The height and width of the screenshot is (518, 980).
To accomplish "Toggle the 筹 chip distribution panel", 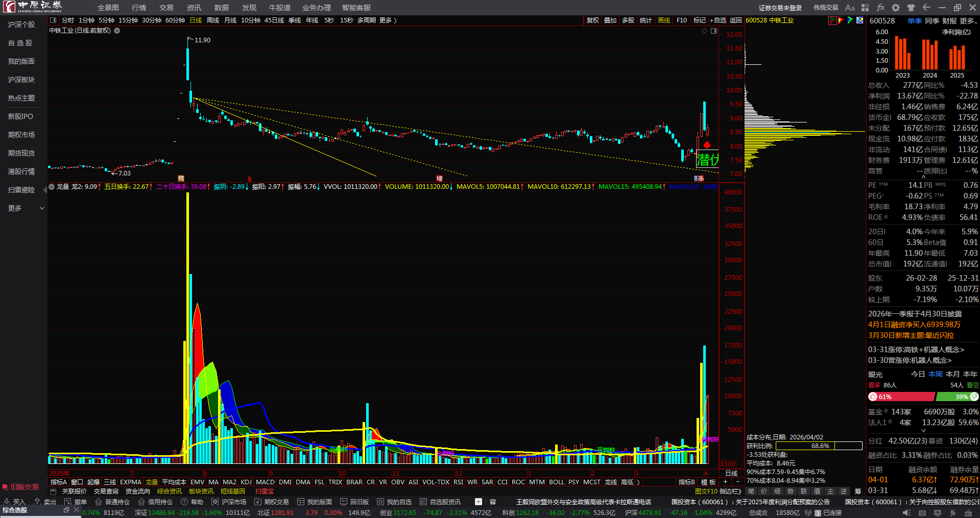I will (858, 491).
